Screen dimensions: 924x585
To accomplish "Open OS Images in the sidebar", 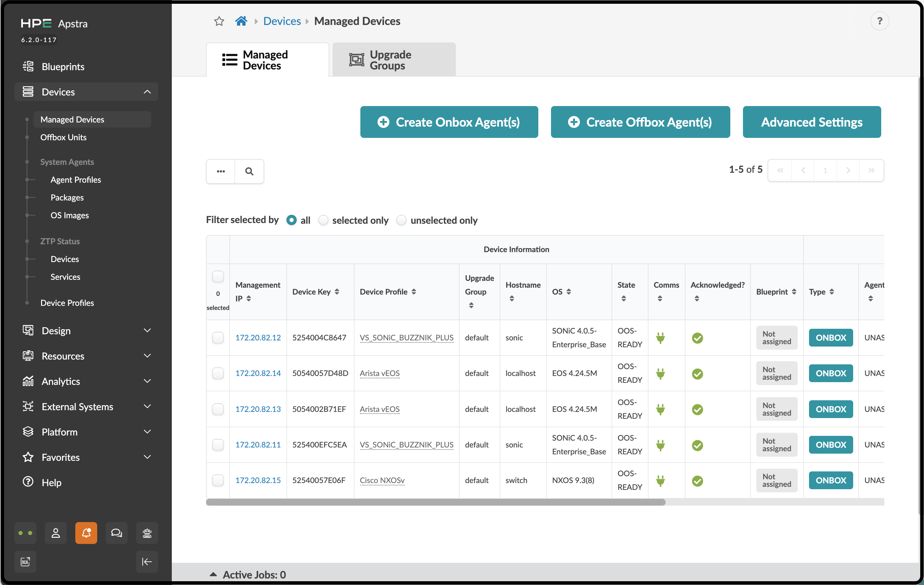I will (69, 215).
